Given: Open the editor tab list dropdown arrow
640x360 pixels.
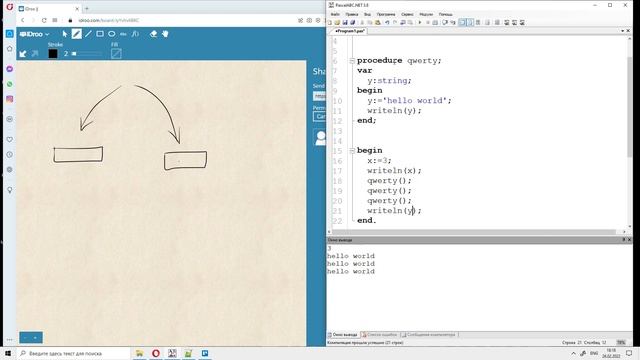Looking at the screenshot, I should coord(623,31).
